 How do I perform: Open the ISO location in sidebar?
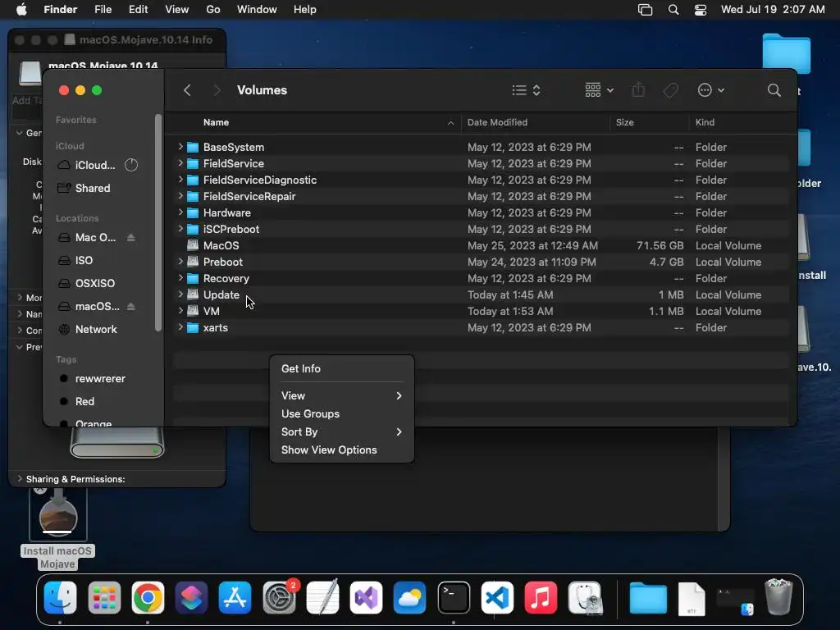pyautogui.click(x=84, y=260)
